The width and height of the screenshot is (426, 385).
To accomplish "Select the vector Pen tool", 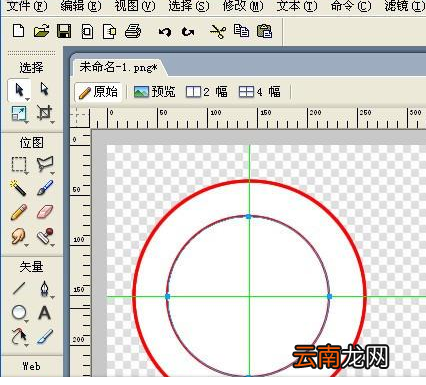I will point(45,289).
